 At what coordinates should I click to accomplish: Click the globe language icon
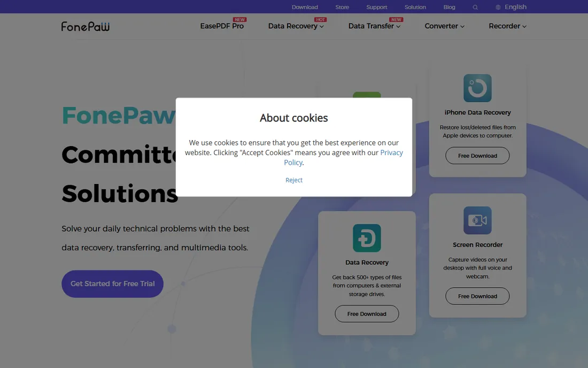[498, 7]
